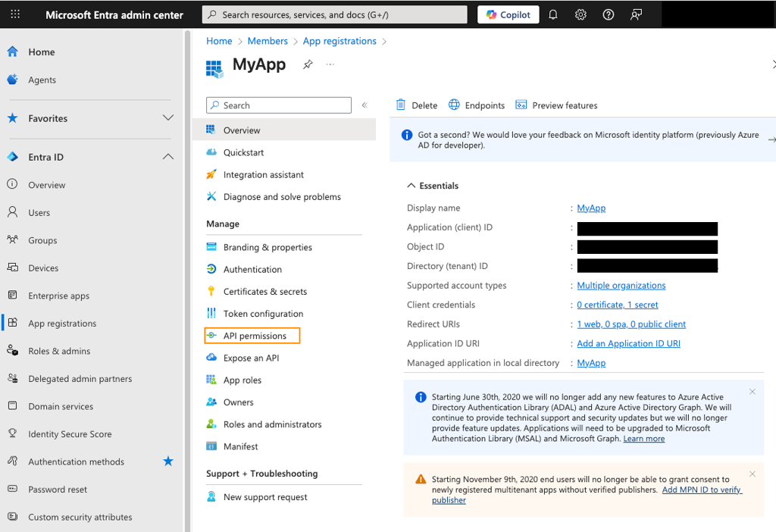Click the Integration assistant rocket icon
Viewport: 776px width, 532px height.
click(x=211, y=174)
